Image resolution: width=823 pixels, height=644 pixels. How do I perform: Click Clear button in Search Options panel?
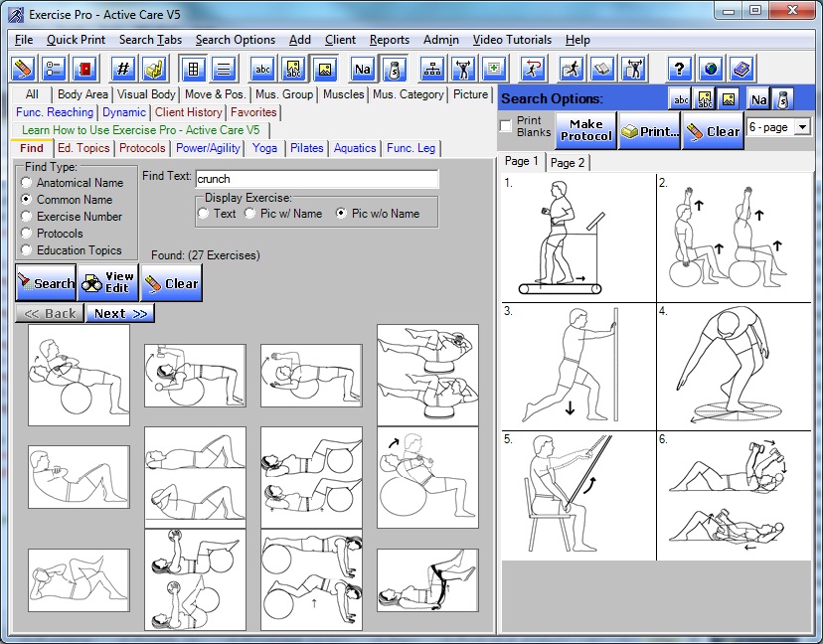pyautogui.click(x=714, y=130)
